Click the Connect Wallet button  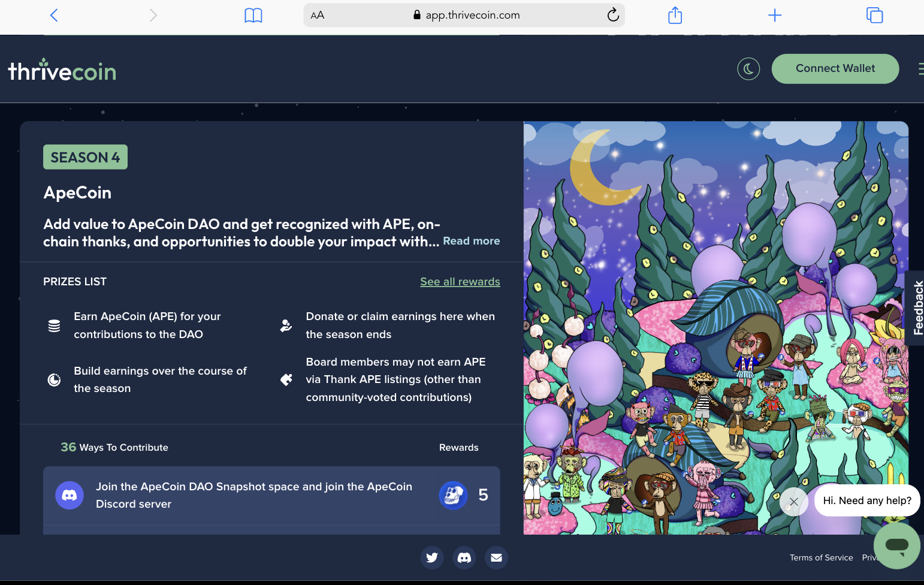point(835,69)
